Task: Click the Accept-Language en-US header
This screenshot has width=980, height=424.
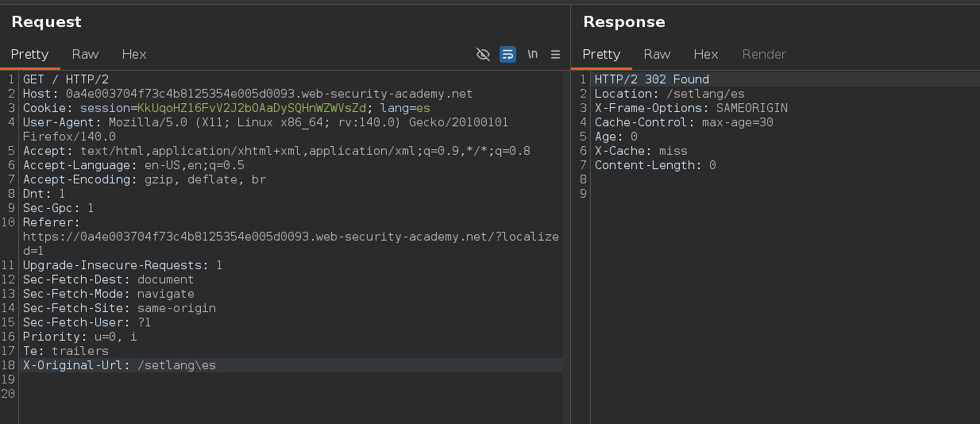Action: pos(133,165)
